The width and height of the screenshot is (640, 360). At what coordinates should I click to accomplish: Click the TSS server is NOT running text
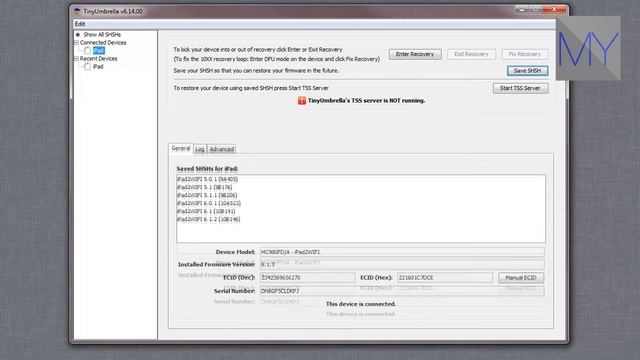coord(367,100)
